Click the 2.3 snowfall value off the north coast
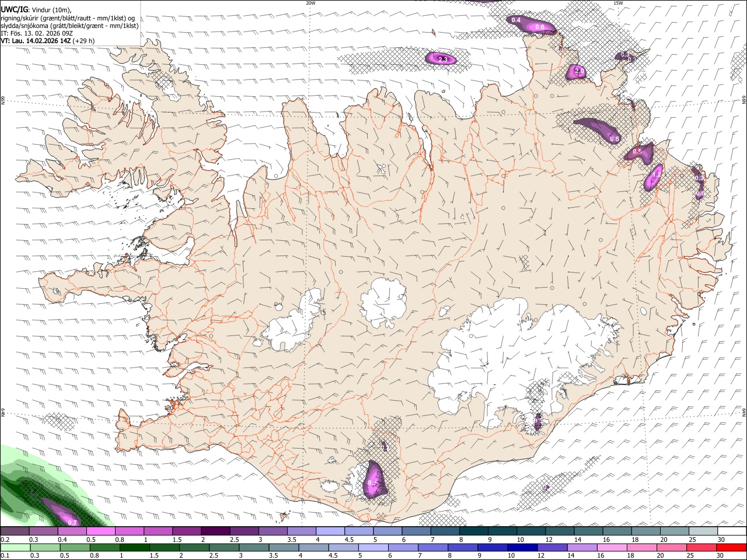The image size is (747, 560). click(x=442, y=60)
